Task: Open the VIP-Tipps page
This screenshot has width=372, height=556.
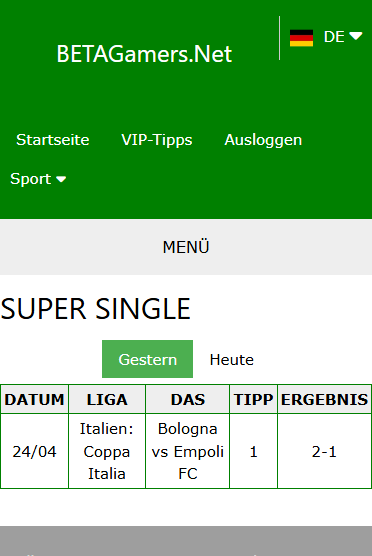Action: click(157, 140)
